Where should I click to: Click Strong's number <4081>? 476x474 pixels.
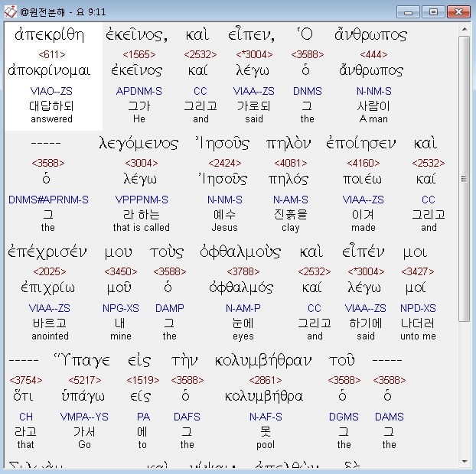[x=291, y=163]
